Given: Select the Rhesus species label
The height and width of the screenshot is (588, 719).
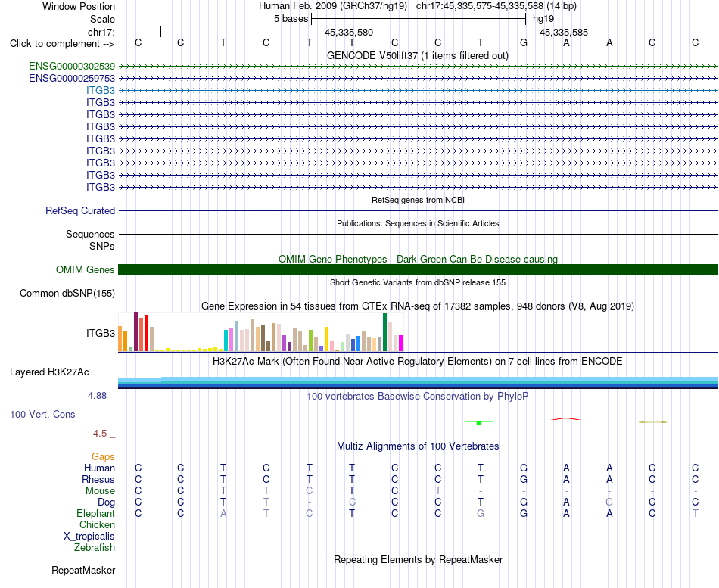Looking at the screenshot, I should point(98,479).
